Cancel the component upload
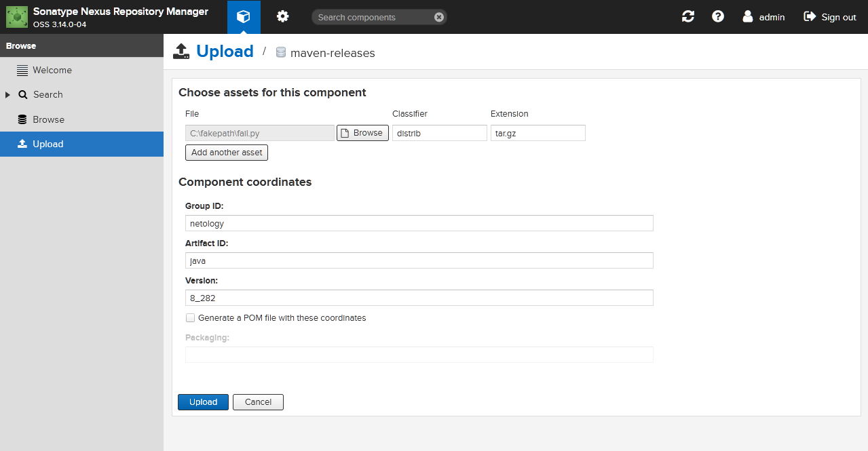Screen dimensions: 868x451 (258, 401)
